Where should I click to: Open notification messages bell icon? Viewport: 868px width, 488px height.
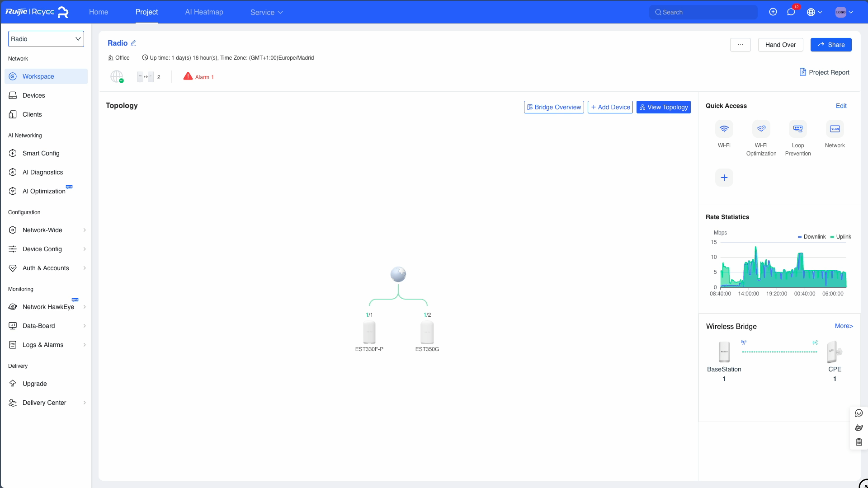(x=791, y=12)
